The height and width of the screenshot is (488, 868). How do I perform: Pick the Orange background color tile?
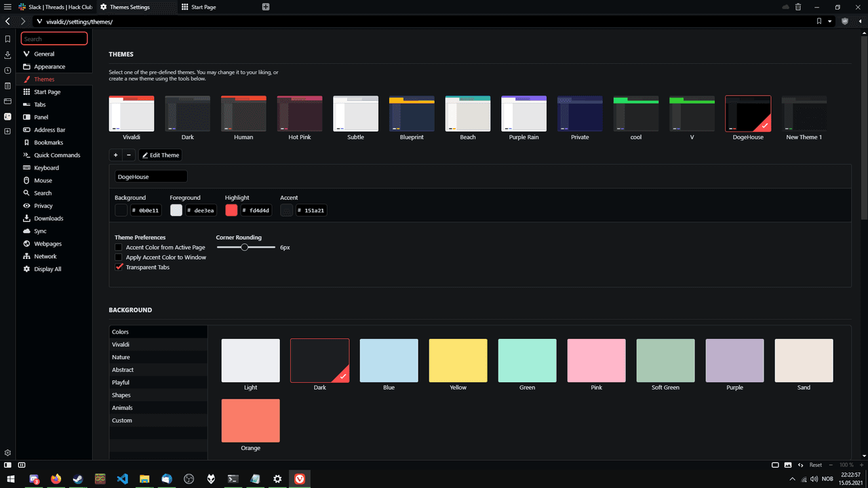point(251,421)
